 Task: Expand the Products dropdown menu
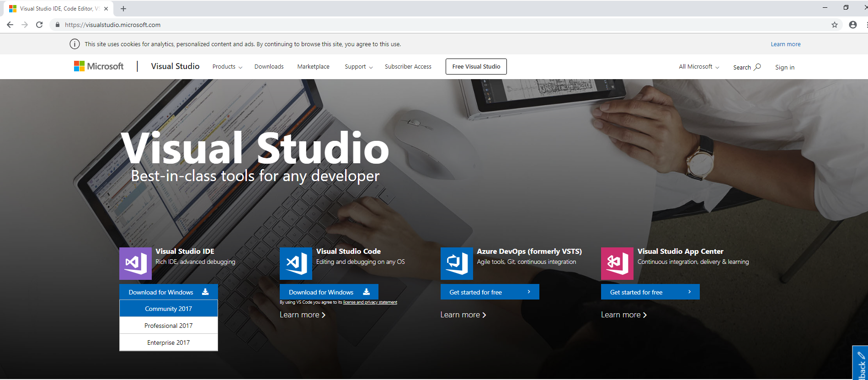[x=227, y=67]
